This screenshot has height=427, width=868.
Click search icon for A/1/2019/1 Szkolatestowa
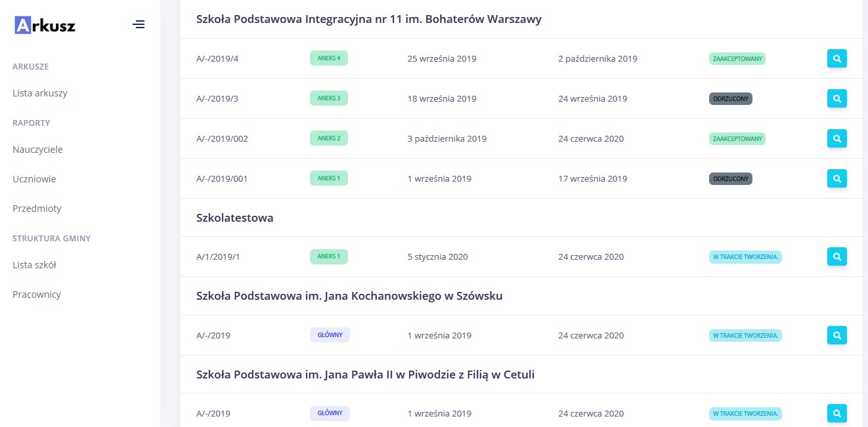point(836,256)
